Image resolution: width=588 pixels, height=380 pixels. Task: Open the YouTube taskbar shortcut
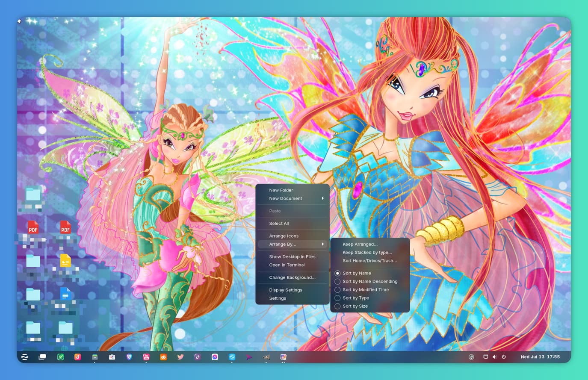point(146,357)
